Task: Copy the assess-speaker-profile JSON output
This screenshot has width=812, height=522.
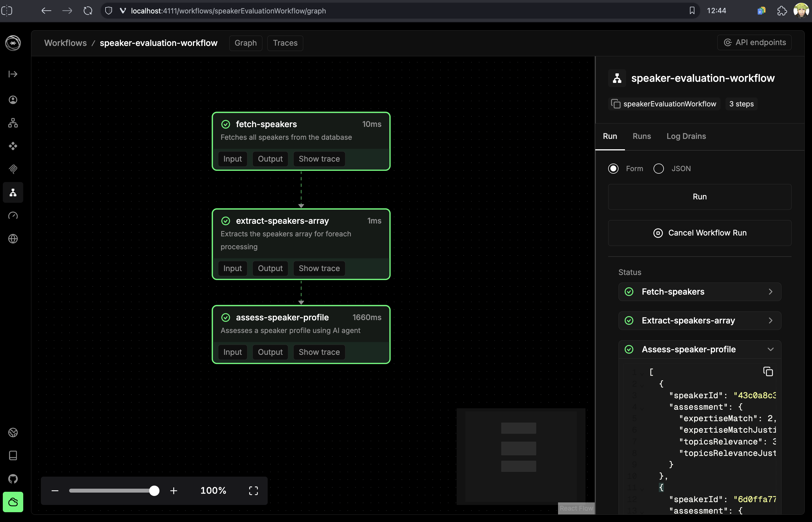Action: 767,372
